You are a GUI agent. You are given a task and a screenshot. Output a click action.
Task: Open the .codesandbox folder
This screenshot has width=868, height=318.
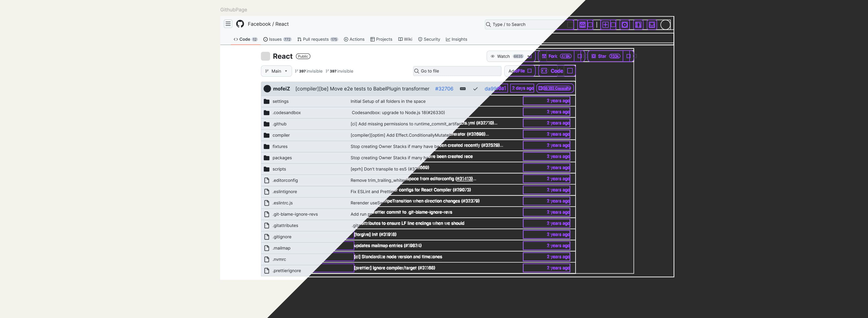tap(286, 113)
